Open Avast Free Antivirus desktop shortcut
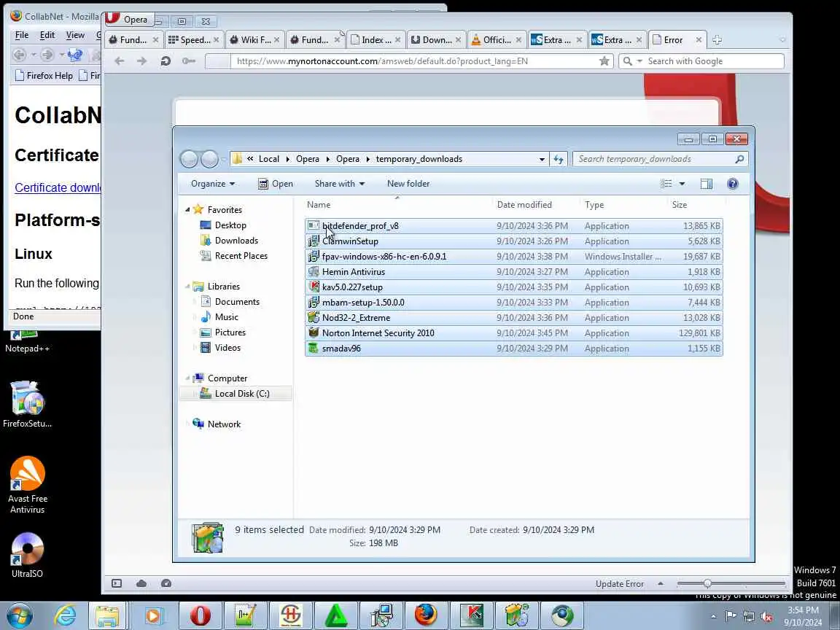This screenshot has width=840, height=630. (27, 485)
